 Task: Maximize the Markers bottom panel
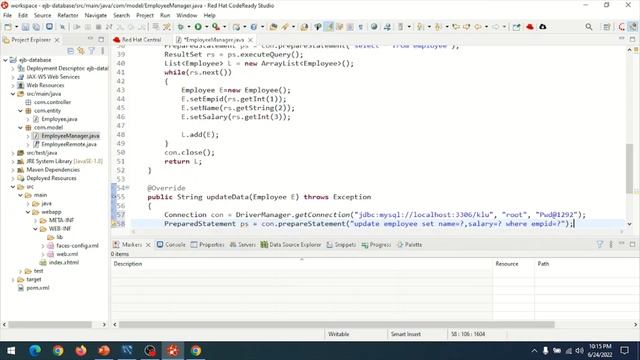pos(632,244)
